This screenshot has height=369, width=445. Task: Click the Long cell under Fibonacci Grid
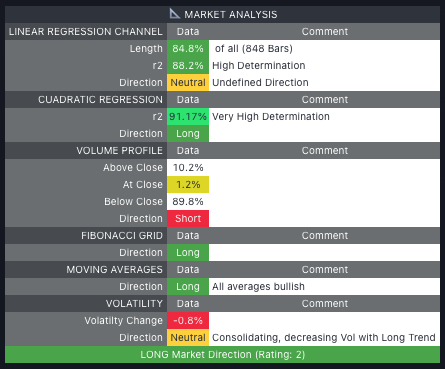click(188, 253)
